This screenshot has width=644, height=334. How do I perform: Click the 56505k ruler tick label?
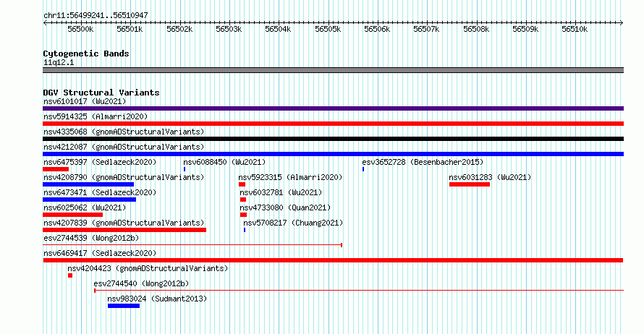tap(328, 29)
